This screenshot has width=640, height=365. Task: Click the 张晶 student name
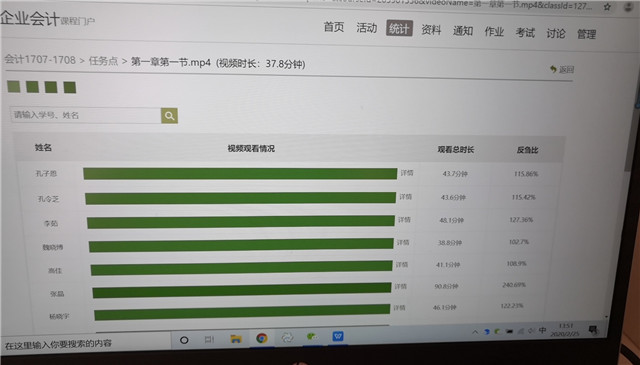click(57, 294)
